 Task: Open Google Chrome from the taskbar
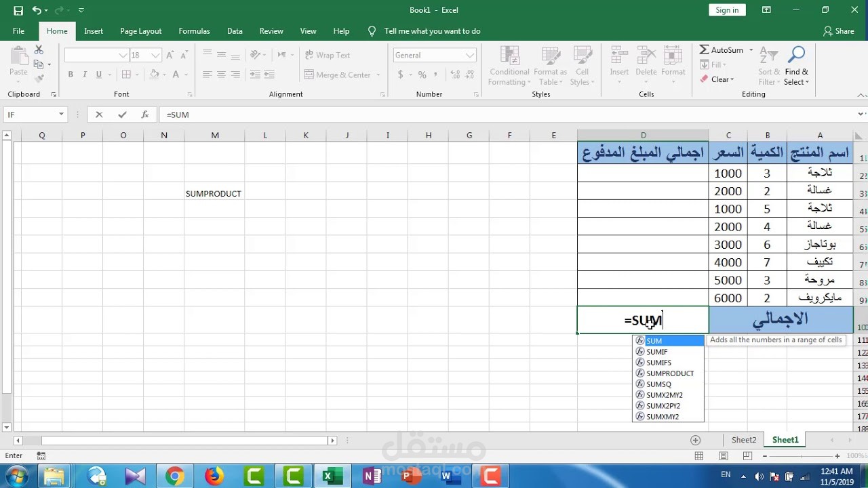coord(174,476)
